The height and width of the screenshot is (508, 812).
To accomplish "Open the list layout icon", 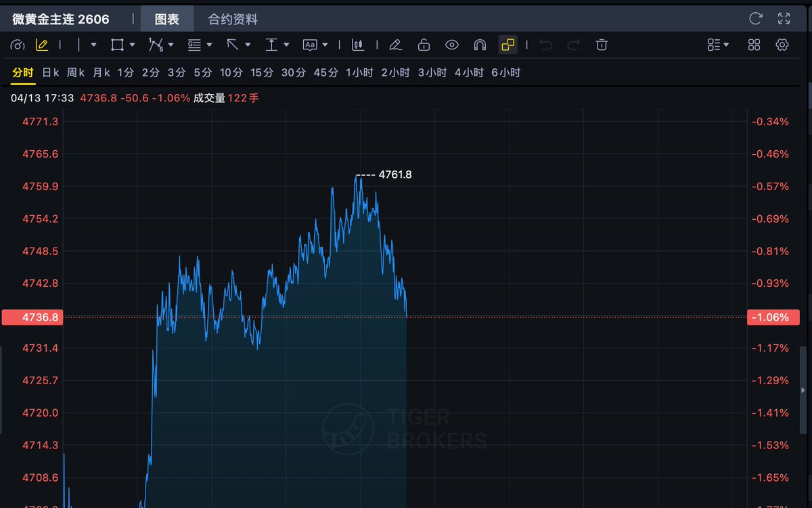I will pyautogui.click(x=713, y=45).
